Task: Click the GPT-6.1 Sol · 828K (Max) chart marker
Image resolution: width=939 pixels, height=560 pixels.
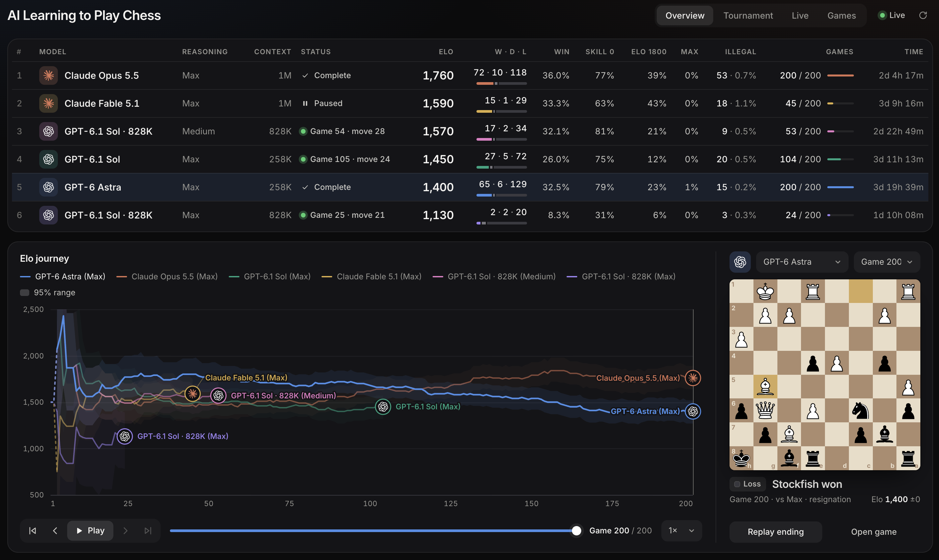Action: click(x=124, y=436)
